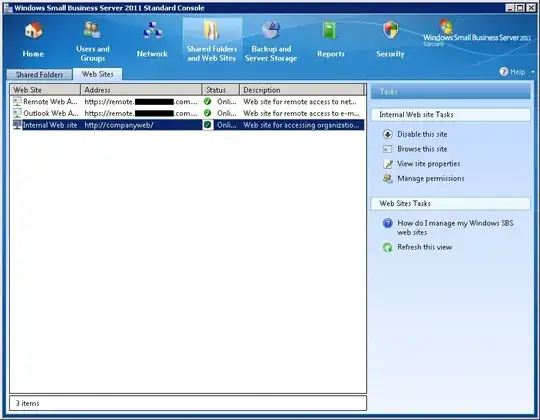540x420 pixels.
Task: Click Remote Web Access site icon
Action: [17, 102]
